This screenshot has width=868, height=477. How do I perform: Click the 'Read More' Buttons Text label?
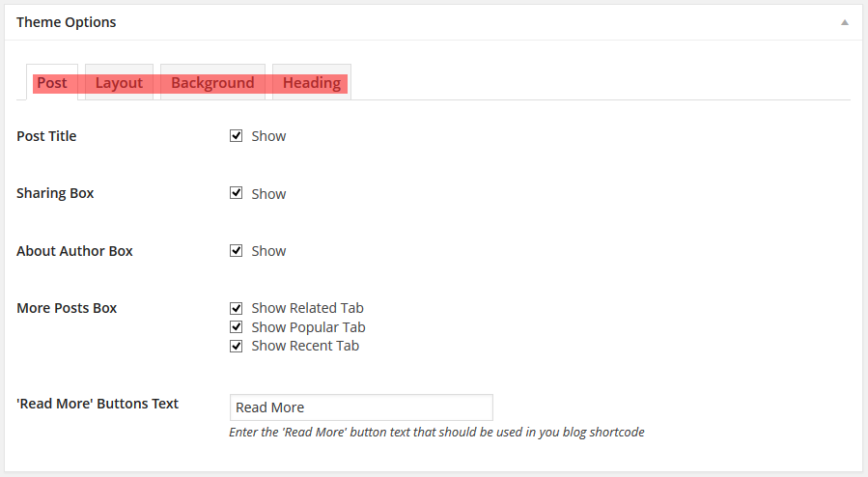click(98, 404)
